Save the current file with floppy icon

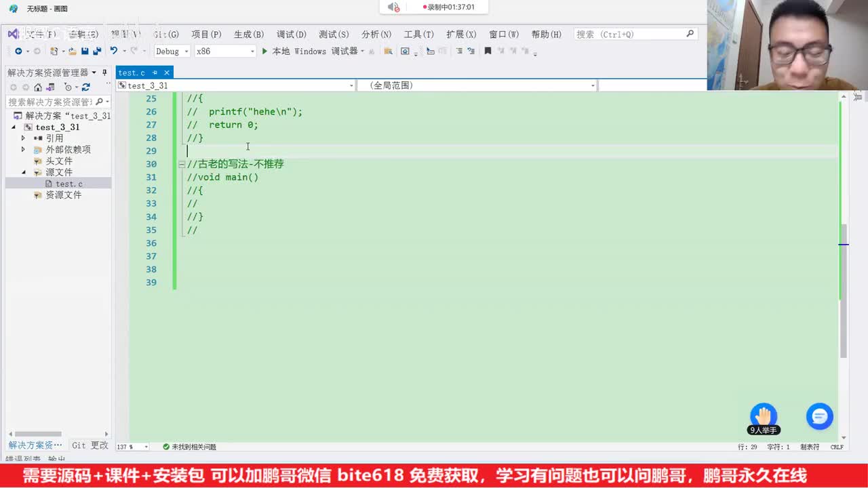pyautogui.click(x=85, y=51)
